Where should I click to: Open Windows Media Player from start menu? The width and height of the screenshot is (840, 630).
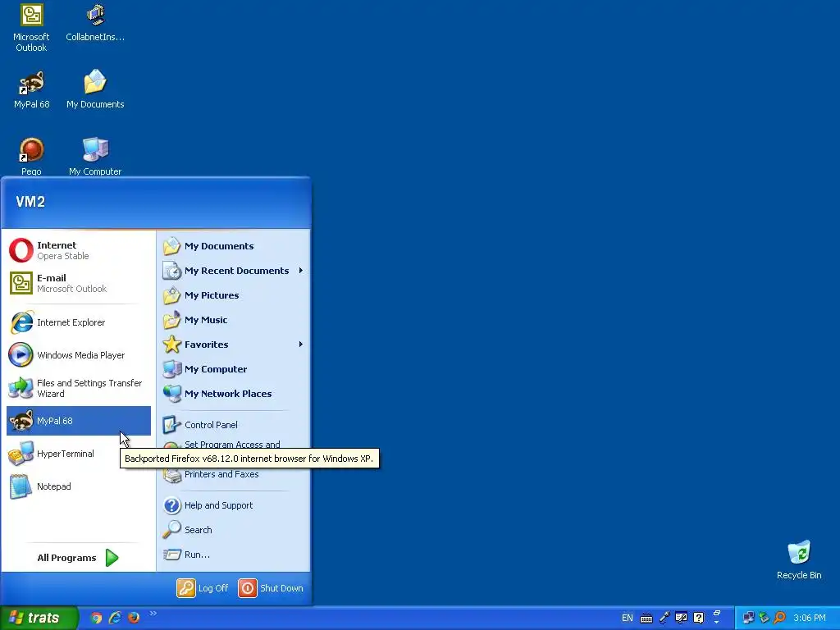coord(79,355)
